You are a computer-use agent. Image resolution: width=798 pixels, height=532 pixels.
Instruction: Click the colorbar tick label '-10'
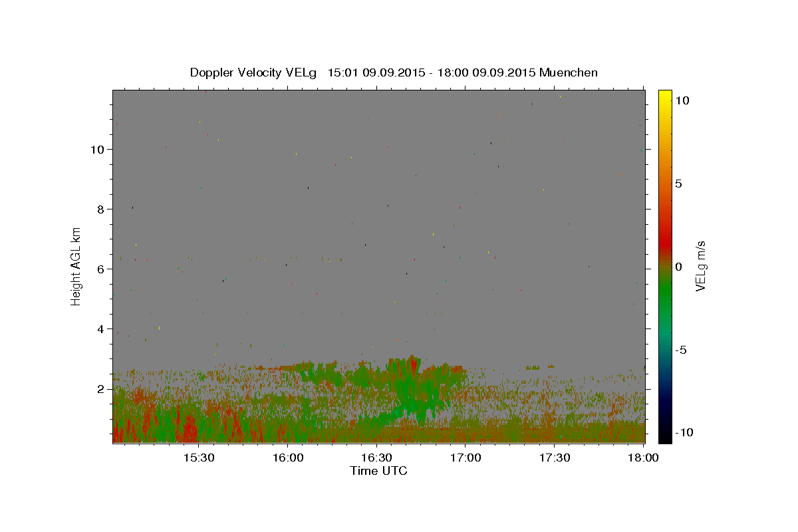(683, 432)
